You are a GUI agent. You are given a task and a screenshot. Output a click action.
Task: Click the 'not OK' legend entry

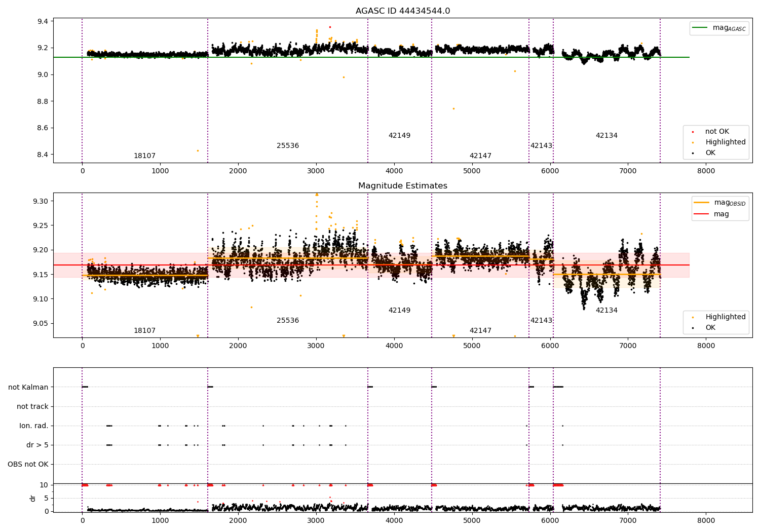pyautogui.click(x=717, y=131)
